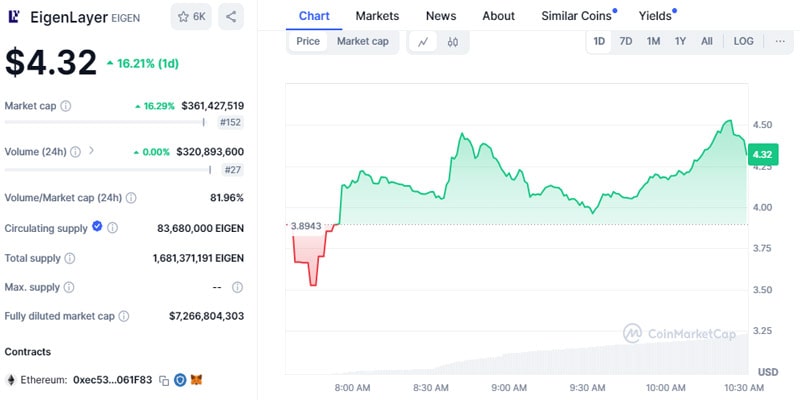Click the blue shield security icon
This screenshot has width=800, height=400.
(180, 380)
